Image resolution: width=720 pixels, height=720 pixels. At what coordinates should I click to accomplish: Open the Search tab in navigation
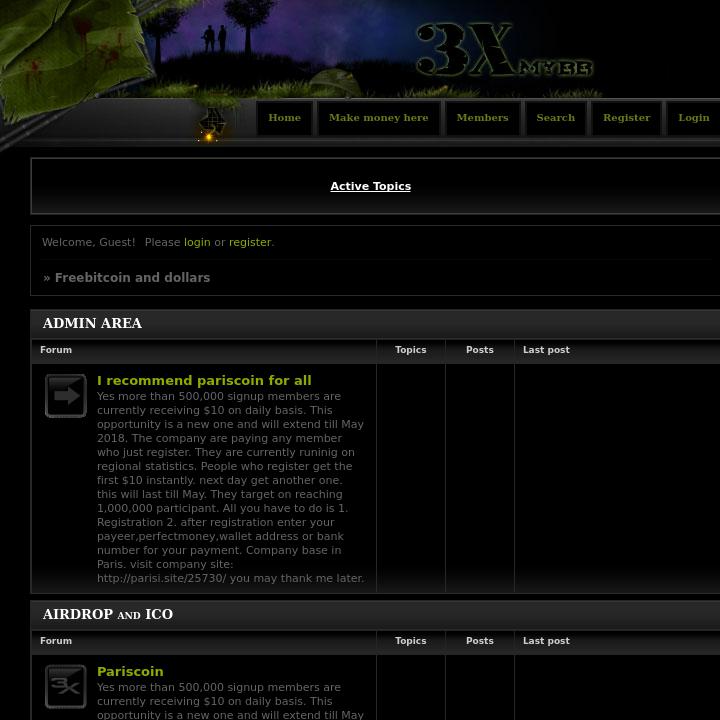[x=555, y=118]
